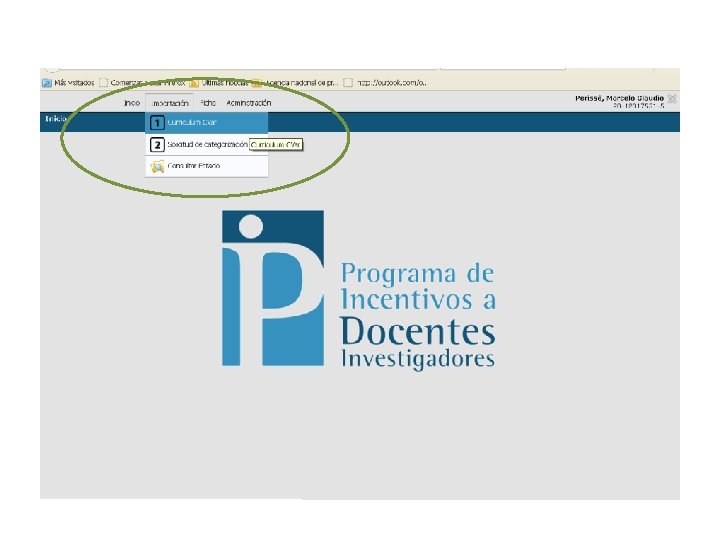This screenshot has height=540, width=720.
Task: Click Inicio breadcrumb in blue bar
Action: pyautogui.click(x=56, y=118)
